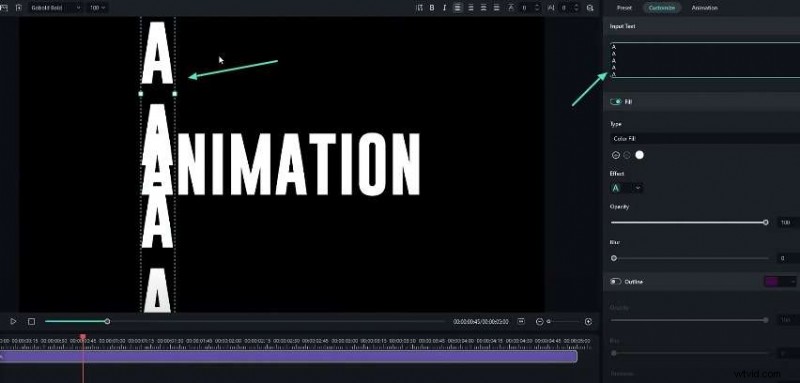The height and width of the screenshot is (383, 800).
Task: Toggle the Fill switch
Action: (x=616, y=102)
